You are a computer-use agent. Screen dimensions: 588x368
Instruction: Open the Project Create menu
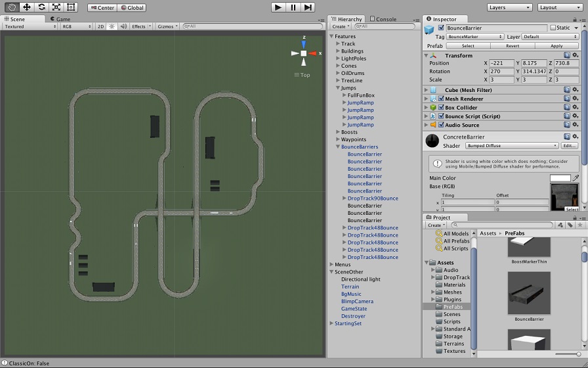pyautogui.click(x=436, y=225)
